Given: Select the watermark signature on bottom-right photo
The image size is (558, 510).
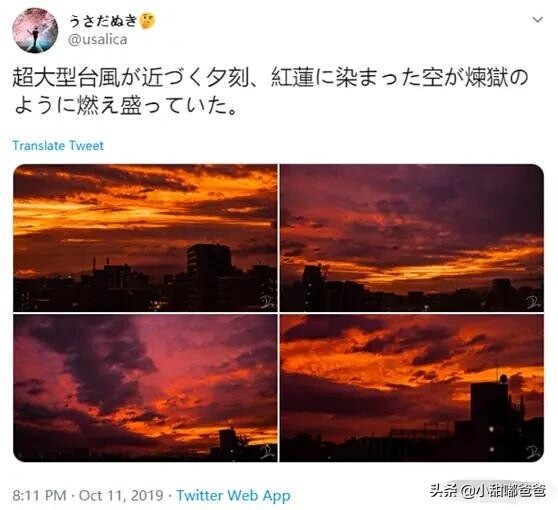Looking at the screenshot, I should pos(533,452).
